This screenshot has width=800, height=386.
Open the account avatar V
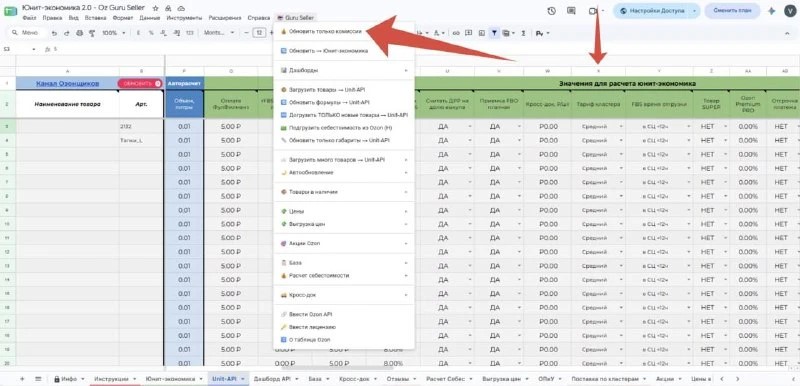coord(789,11)
